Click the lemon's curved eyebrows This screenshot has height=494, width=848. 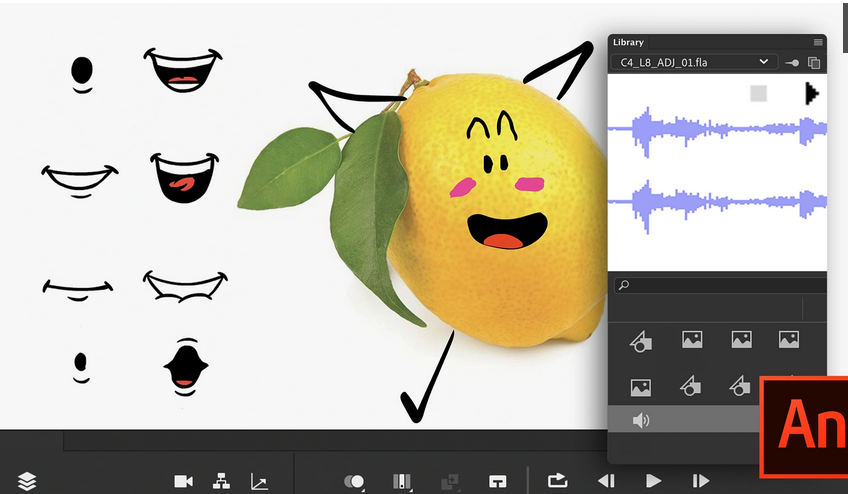(492, 126)
